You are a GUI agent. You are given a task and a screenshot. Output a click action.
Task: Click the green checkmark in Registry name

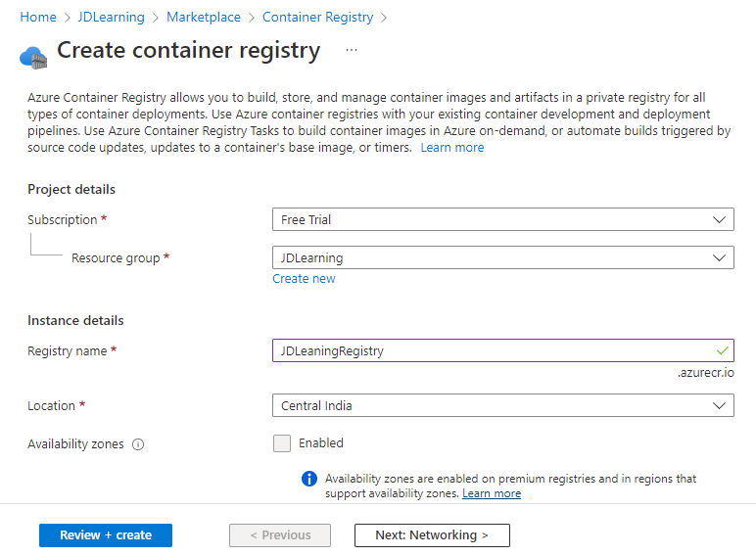(x=723, y=350)
